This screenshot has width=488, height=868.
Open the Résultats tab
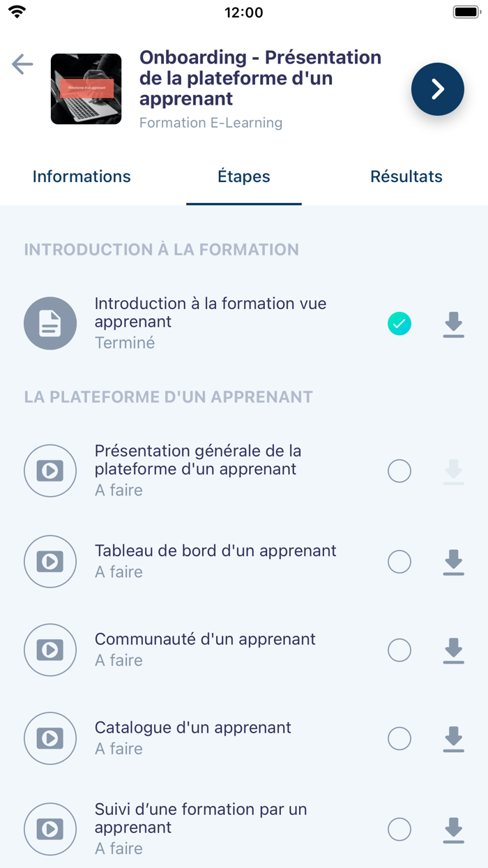pyautogui.click(x=406, y=177)
